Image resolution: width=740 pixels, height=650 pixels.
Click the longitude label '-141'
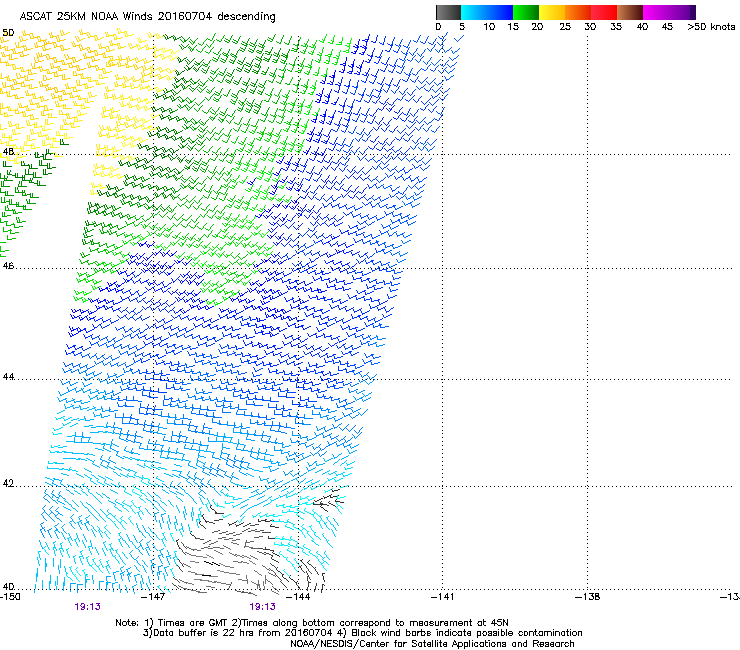pos(443,597)
